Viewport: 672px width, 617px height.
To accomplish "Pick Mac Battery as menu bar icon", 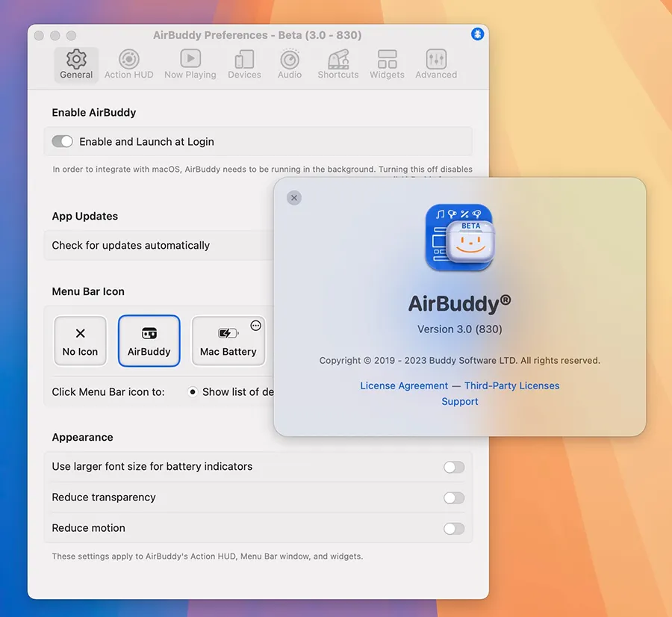I will [228, 341].
